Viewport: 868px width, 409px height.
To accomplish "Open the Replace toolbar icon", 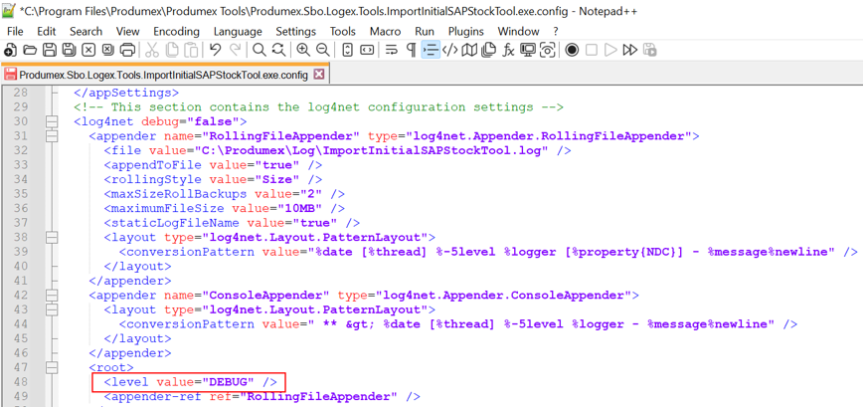I will click(x=278, y=51).
